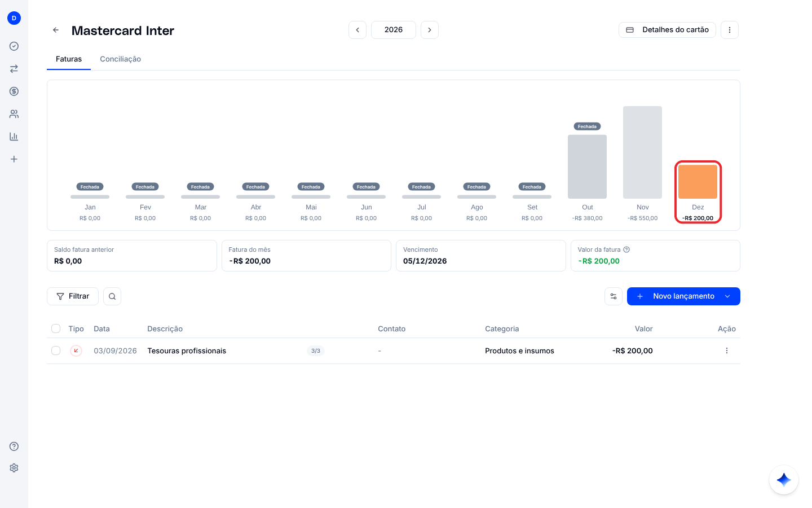The height and width of the screenshot is (508, 812).
Task: Click the plus icon in the sidebar
Action: point(14,159)
